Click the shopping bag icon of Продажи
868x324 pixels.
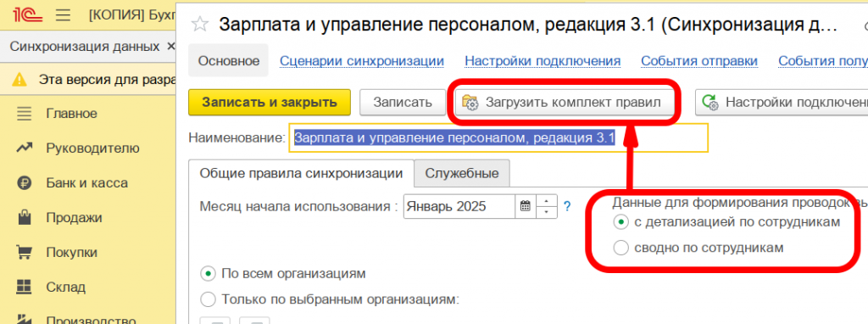(25, 217)
